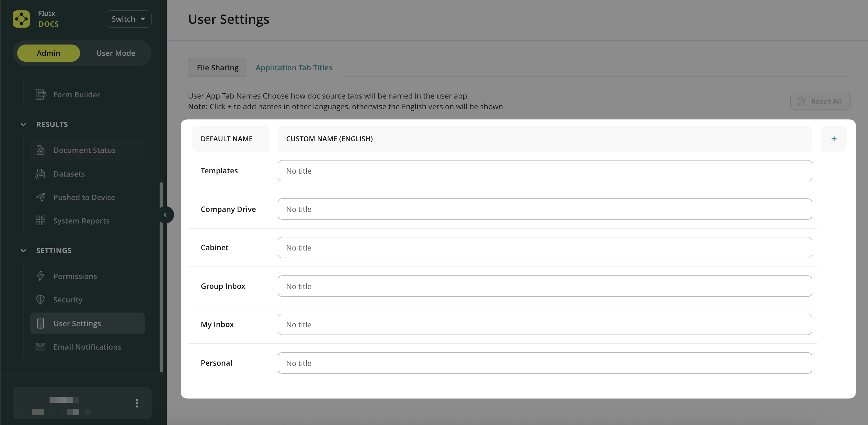
Task: Open System Reports grid icon
Action: click(40, 221)
